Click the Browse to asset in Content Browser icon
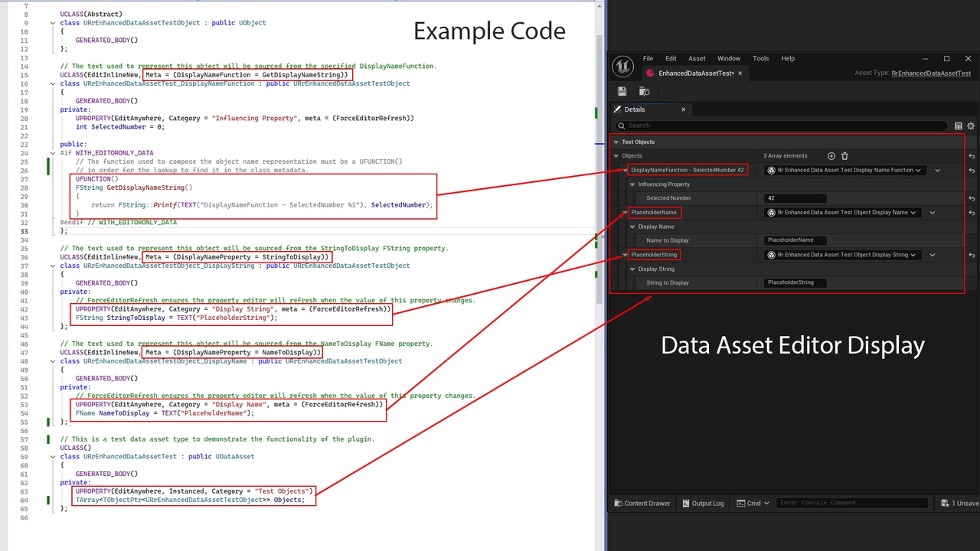 tap(644, 91)
